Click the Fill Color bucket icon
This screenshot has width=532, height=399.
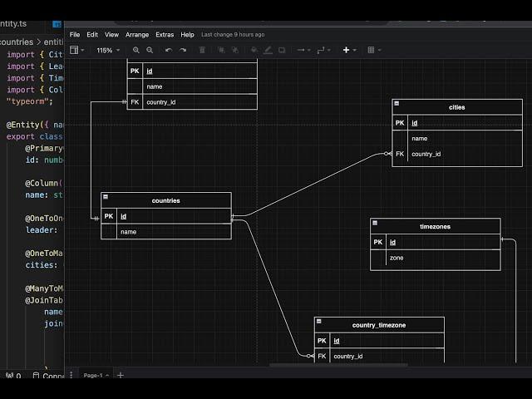point(254,50)
